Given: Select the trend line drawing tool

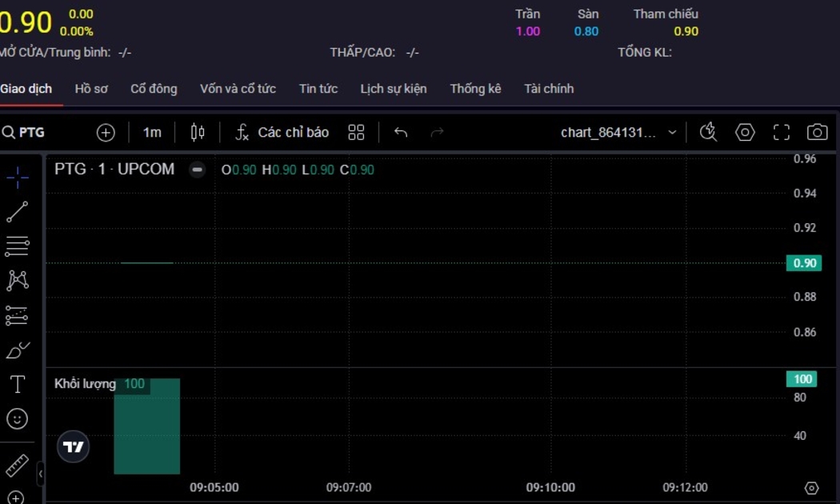Looking at the screenshot, I should tap(17, 212).
